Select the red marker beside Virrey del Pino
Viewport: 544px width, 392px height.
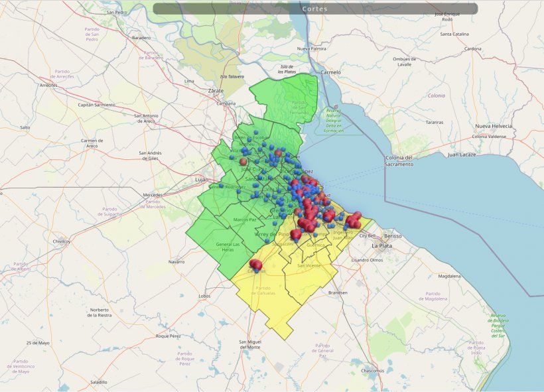pyautogui.click(x=296, y=235)
